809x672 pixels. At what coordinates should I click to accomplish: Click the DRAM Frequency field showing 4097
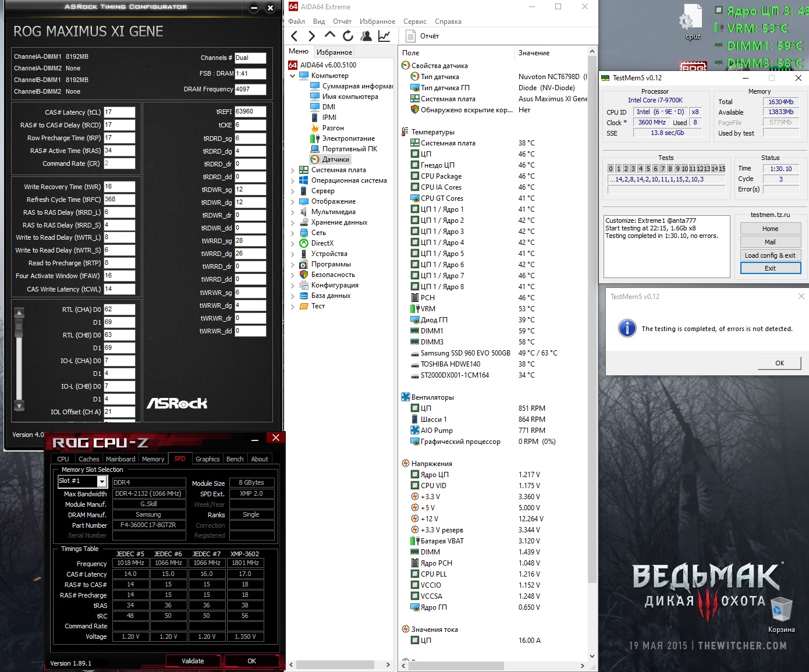(250, 90)
